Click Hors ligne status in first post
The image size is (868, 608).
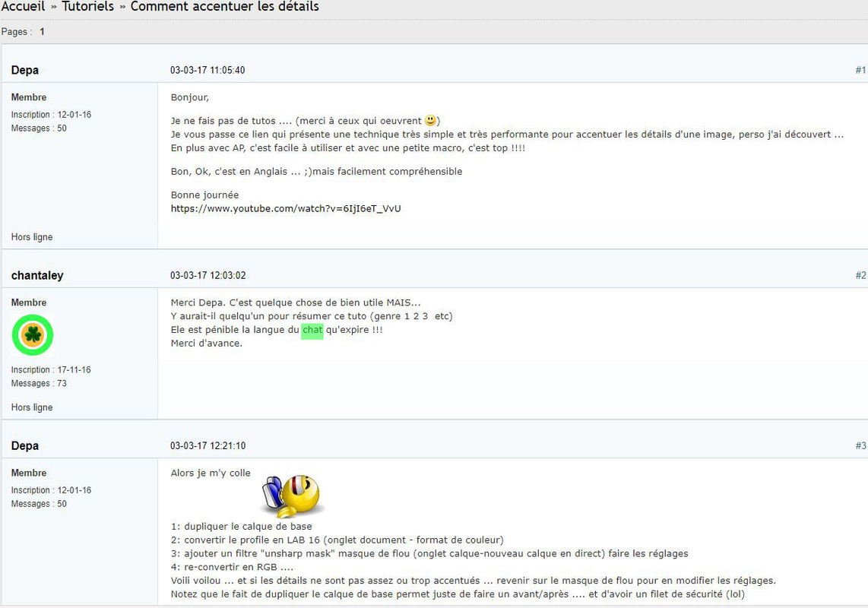pos(32,237)
